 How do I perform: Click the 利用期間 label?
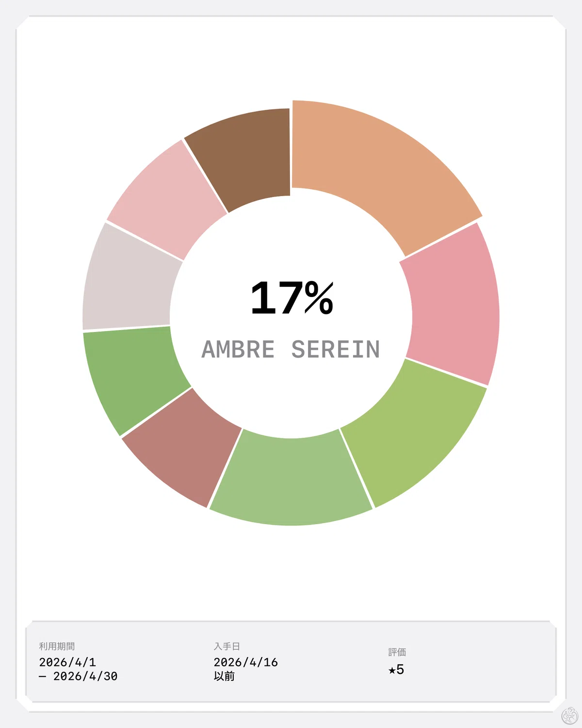(57, 646)
